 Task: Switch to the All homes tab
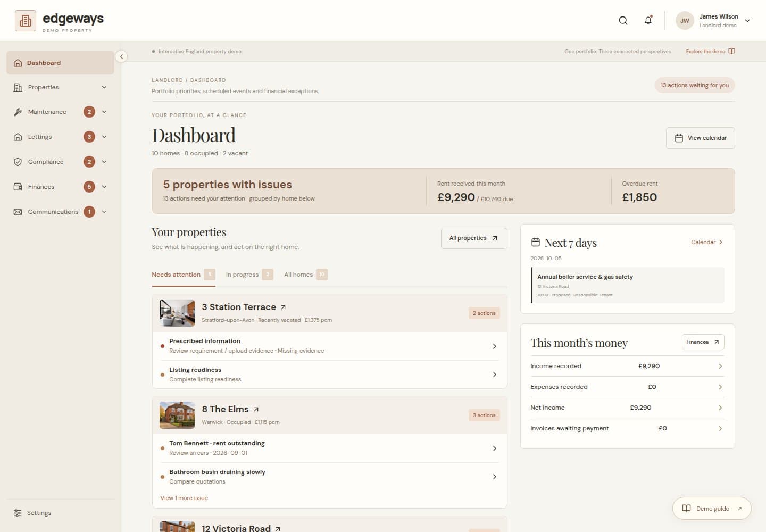tap(306, 275)
